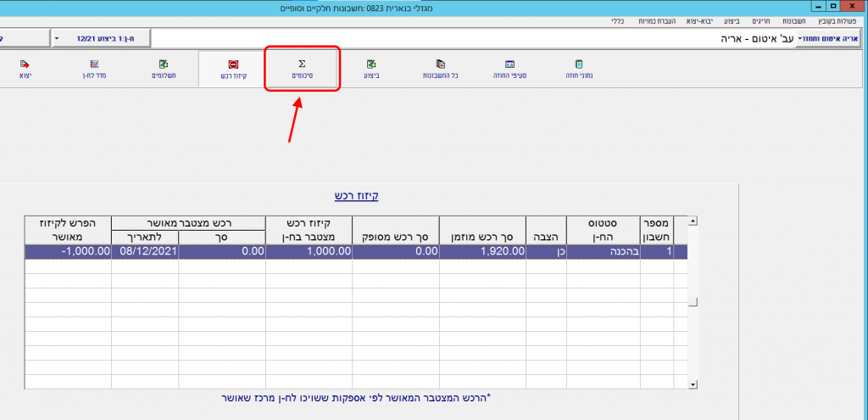Viewport: 868px width, 420px height.
Task: Open סעיפי החוזה from the toolbar
Action: point(509,69)
